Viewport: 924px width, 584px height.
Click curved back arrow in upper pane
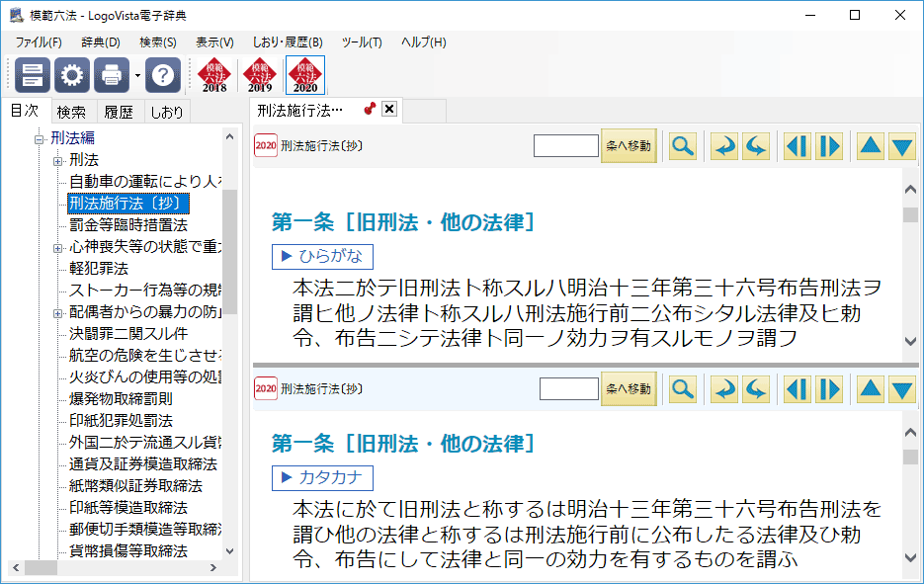tap(724, 145)
